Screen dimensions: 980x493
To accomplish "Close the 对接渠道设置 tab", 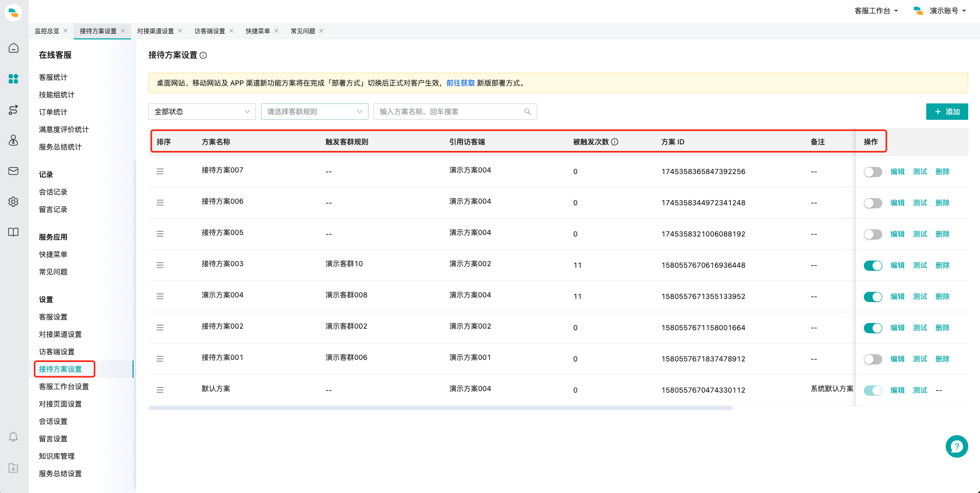I will coord(180,31).
